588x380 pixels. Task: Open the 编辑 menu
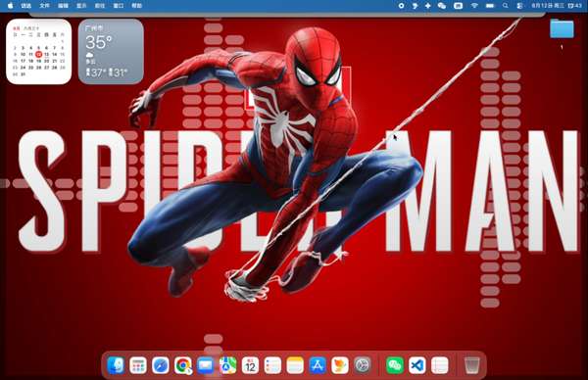pyautogui.click(x=63, y=6)
